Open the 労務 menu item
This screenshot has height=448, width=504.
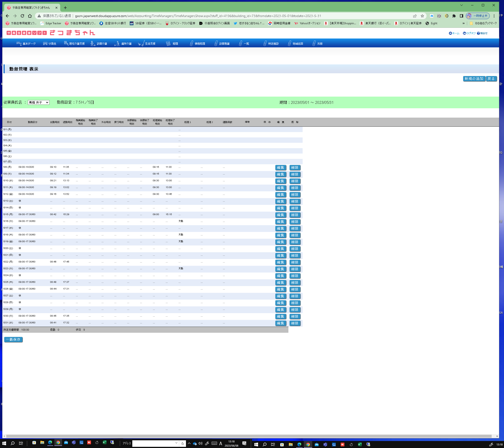[320, 44]
